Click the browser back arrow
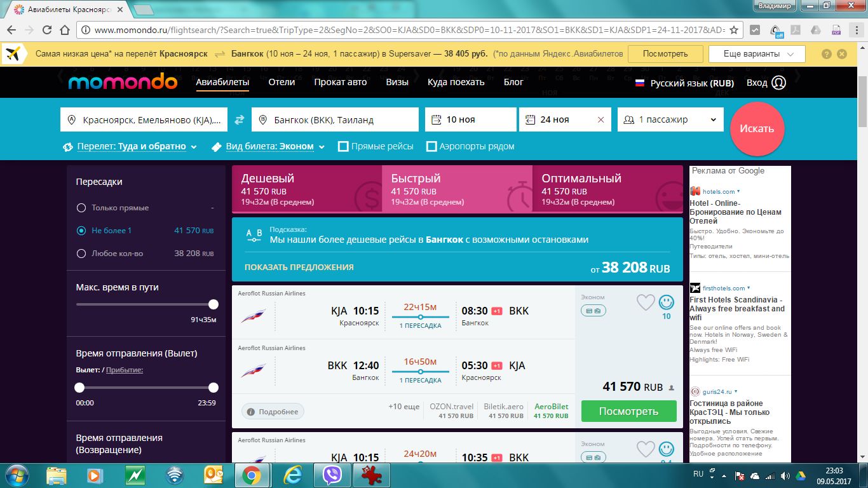Image resolution: width=868 pixels, height=488 pixels. pos(11,30)
